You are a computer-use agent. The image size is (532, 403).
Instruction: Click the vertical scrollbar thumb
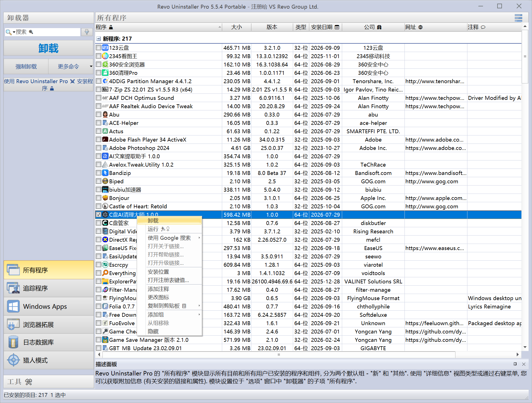coord(525,56)
